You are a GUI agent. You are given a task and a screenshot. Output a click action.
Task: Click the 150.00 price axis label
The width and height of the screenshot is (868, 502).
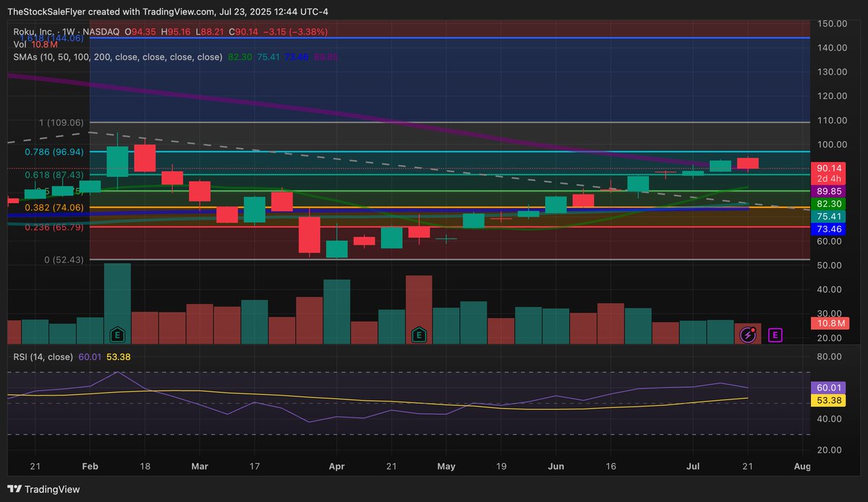pyautogui.click(x=830, y=23)
